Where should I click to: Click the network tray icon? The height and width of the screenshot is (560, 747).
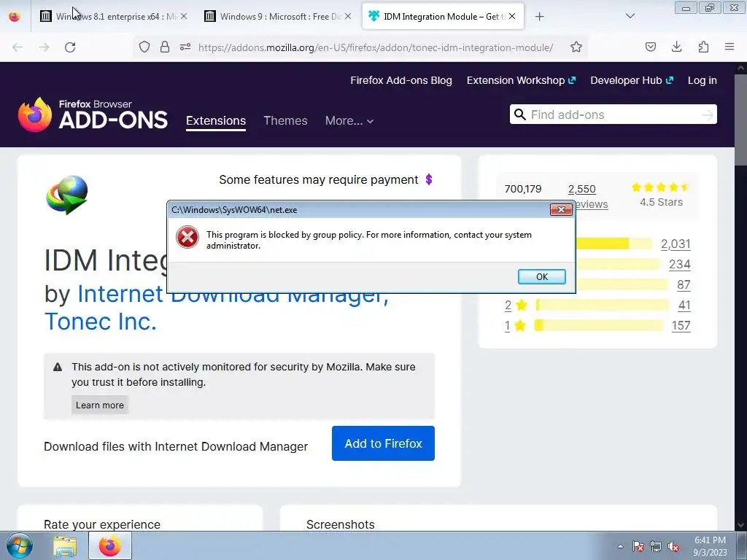pyautogui.click(x=656, y=546)
